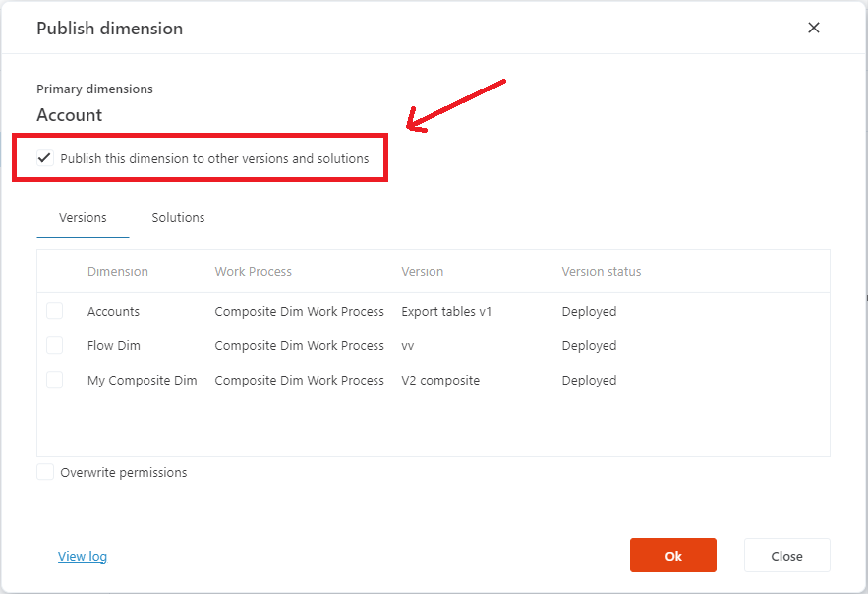Click the Work Process column header
Screen dimensions: 868x594
tap(253, 271)
